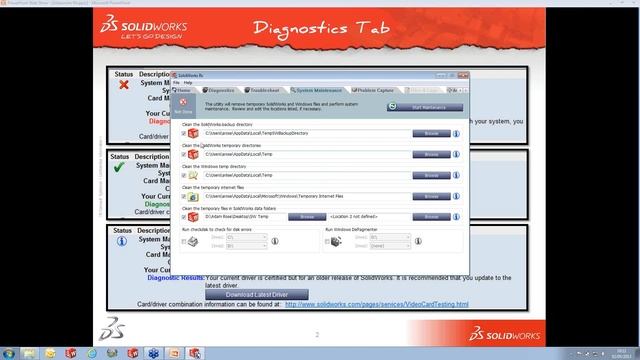Image resolution: width=640 pixels, height=360 pixels.
Task: Open info for temporary internet files row
Action: click(x=456, y=196)
